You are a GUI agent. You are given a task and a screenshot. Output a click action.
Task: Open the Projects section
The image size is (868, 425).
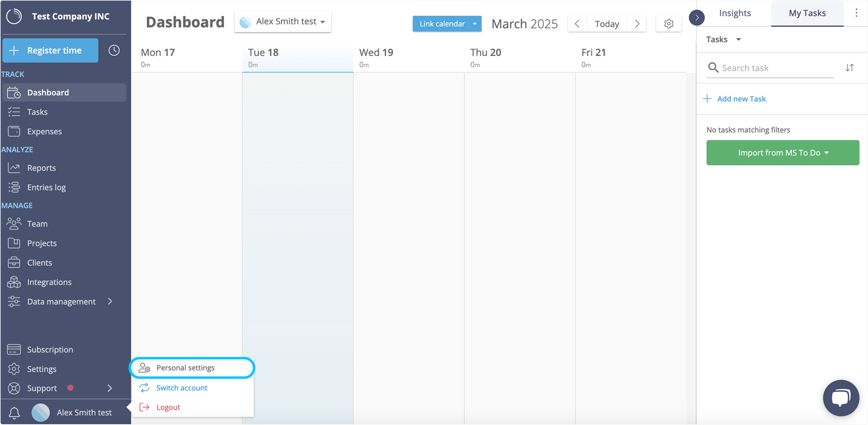point(42,243)
